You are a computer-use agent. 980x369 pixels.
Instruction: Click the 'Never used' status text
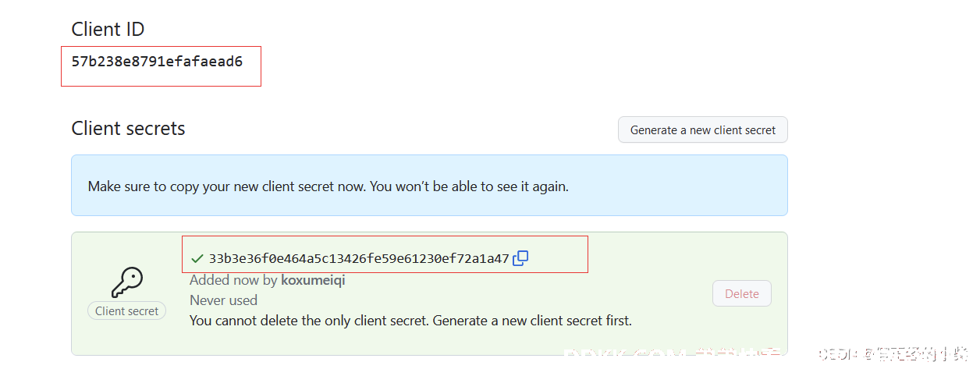point(223,300)
